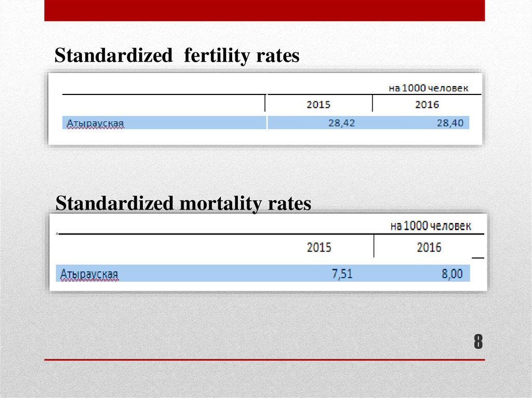532x398 pixels.
Task: Click the 'Standardized fertility rates' heading
Action: [x=177, y=56]
